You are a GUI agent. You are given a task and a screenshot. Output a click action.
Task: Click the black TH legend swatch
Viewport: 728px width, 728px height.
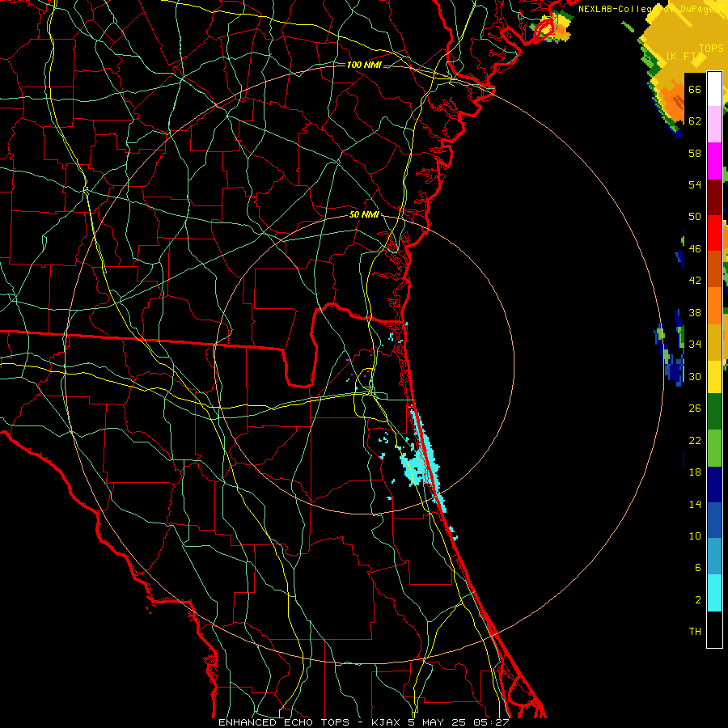pyautogui.click(x=714, y=629)
